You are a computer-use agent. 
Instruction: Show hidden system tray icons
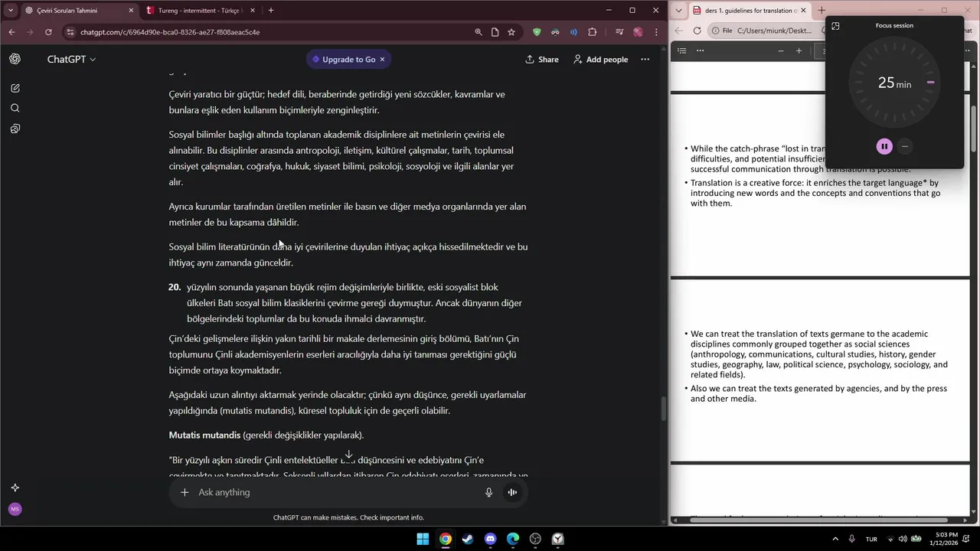835,539
